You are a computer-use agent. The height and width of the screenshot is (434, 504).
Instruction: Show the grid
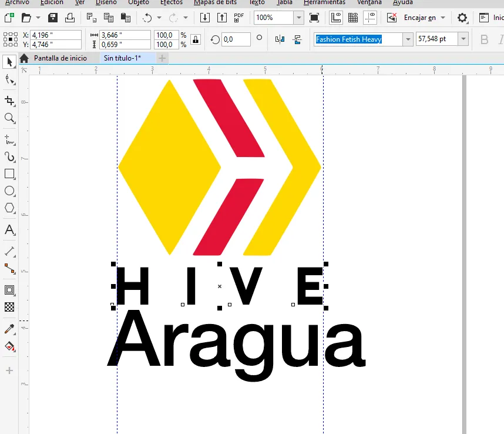[x=353, y=18]
